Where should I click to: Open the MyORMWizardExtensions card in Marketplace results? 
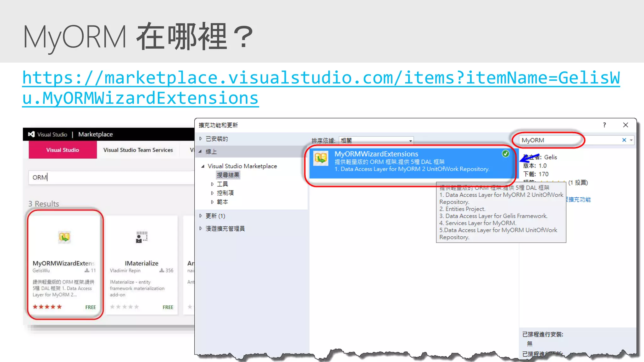click(x=65, y=265)
